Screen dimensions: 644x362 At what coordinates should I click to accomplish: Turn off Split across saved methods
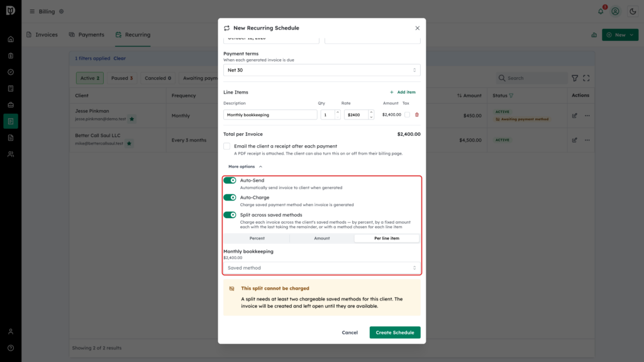[x=230, y=215]
